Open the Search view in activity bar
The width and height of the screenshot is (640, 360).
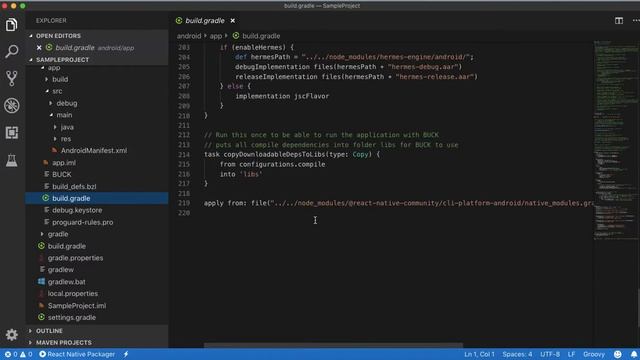(x=11, y=51)
